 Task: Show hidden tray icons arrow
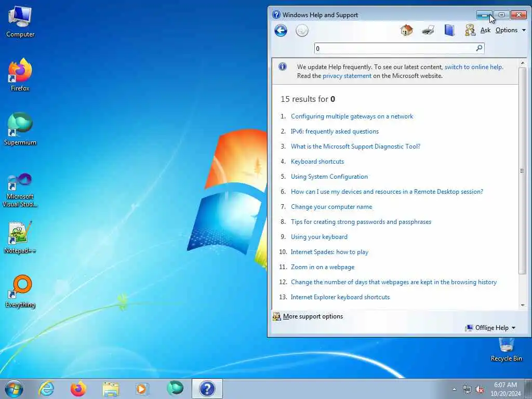coord(454,389)
